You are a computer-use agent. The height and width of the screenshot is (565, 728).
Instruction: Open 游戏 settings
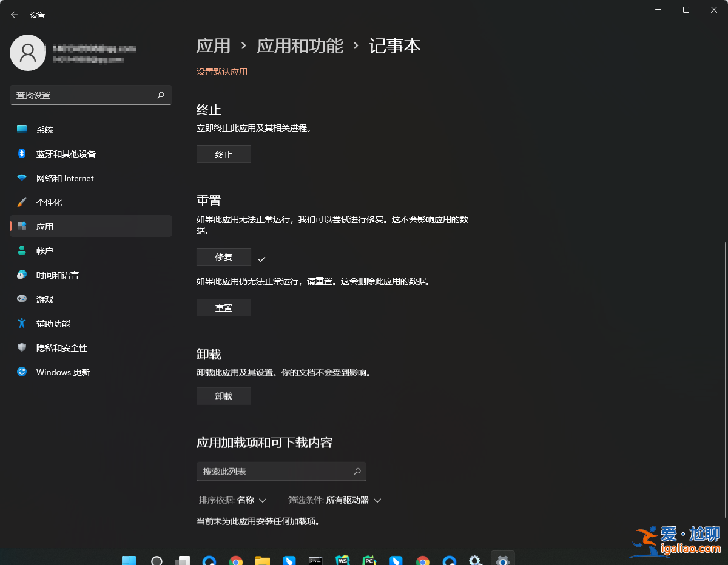[x=44, y=299]
